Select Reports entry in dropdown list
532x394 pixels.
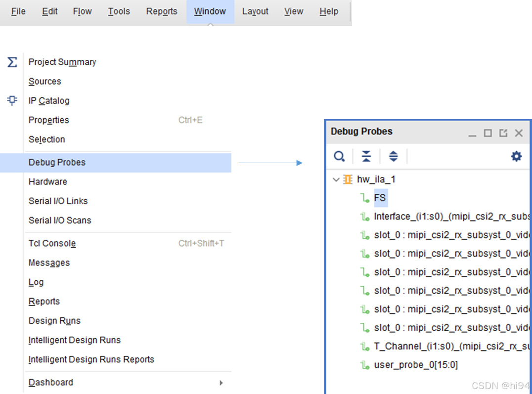[x=44, y=302]
